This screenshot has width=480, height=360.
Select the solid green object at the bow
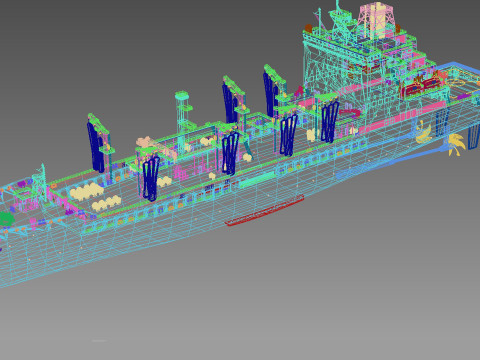[x=6, y=219]
